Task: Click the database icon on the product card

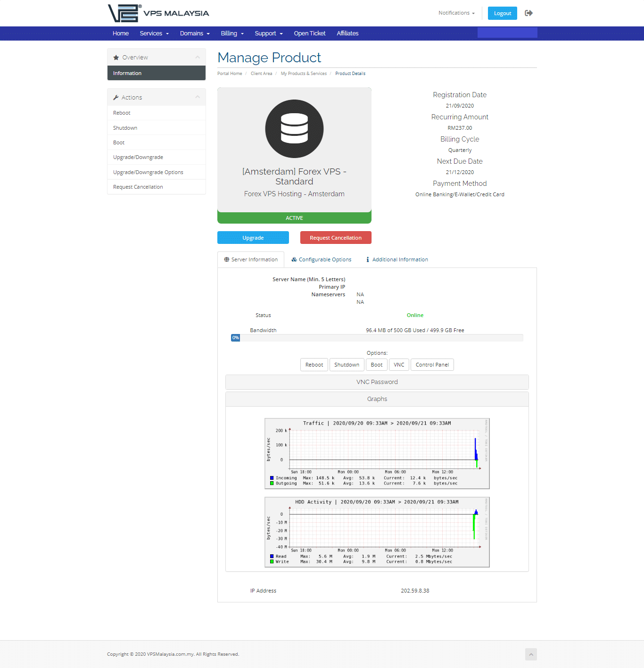Action: 294,129
